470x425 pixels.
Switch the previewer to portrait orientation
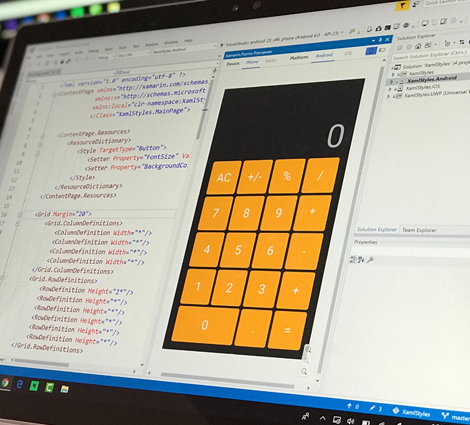371,51
